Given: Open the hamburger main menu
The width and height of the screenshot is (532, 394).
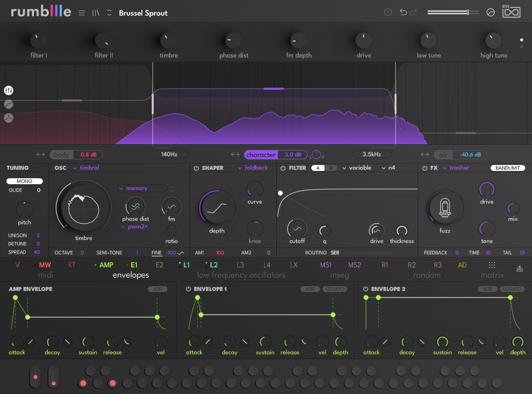Looking at the screenshot, I should 81,13.
